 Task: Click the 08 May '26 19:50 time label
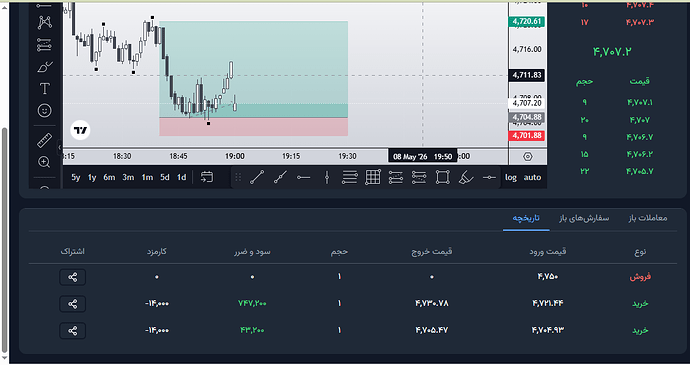tap(422, 156)
